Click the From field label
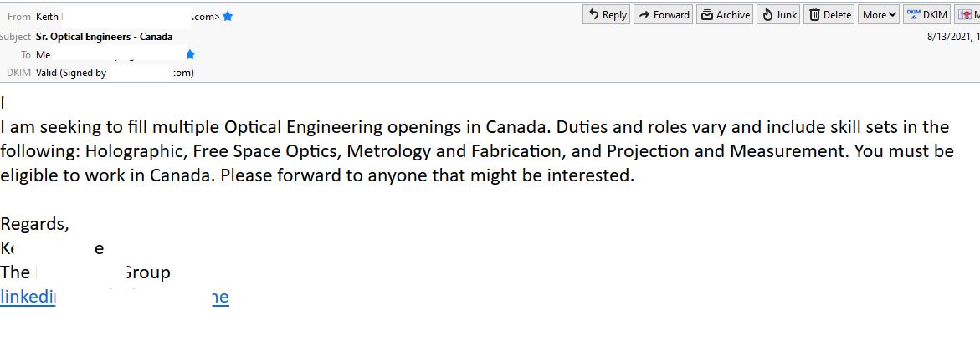 [x=18, y=17]
